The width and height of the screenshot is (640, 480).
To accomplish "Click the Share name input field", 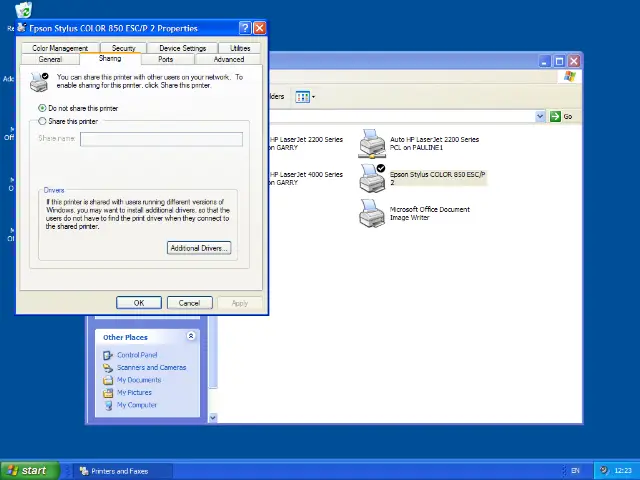I will pos(161,139).
